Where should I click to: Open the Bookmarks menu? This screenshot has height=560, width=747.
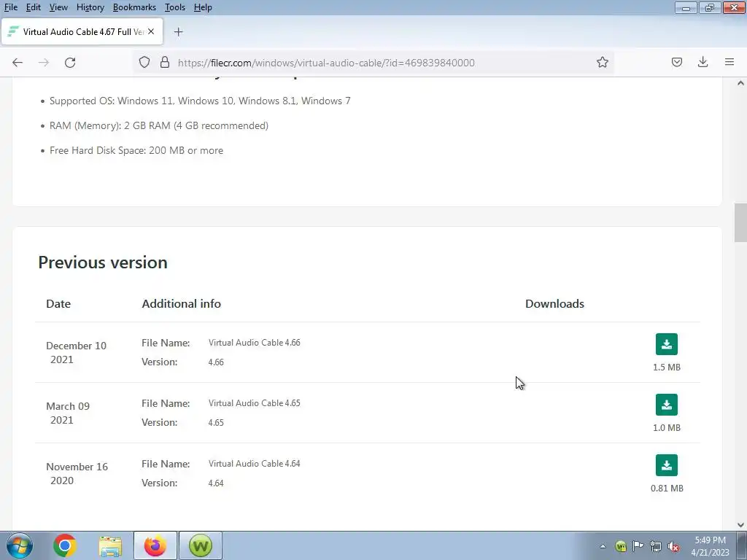point(134,7)
